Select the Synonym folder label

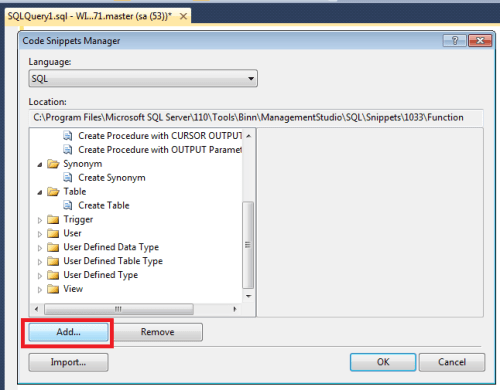83,164
